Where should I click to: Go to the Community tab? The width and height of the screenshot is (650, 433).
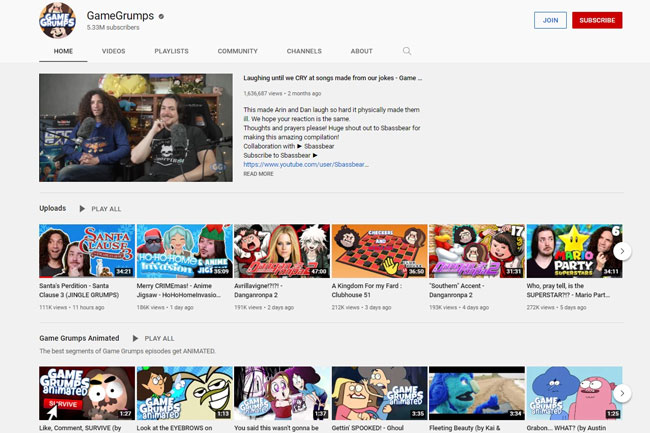[x=238, y=51]
